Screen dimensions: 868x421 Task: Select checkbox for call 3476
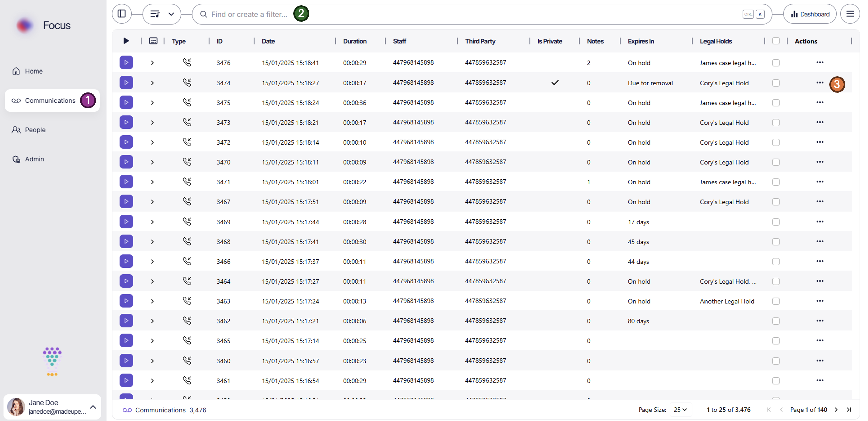(776, 63)
